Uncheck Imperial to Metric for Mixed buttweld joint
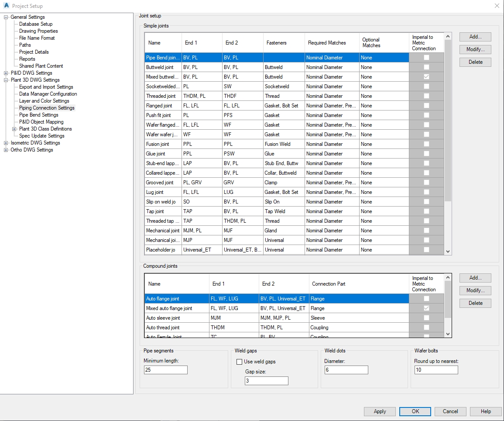This screenshot has height=421, width=504. tap(426, 76)
